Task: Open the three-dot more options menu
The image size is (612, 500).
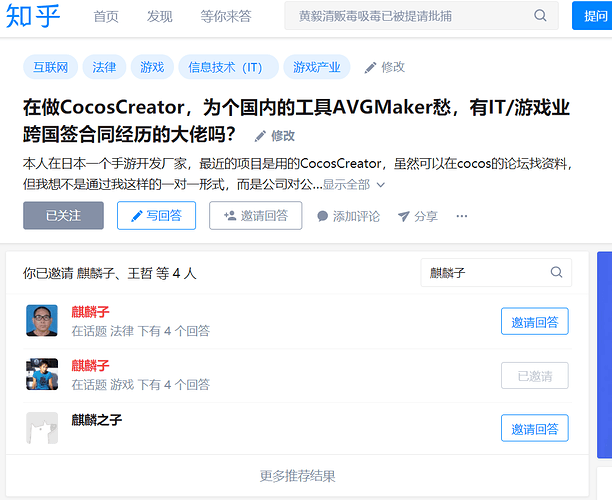Action: 462,216
